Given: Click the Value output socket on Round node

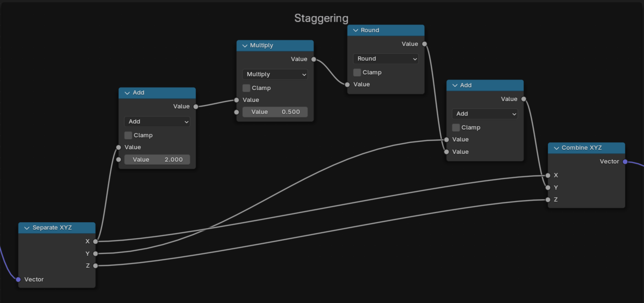Looking at the screenshot, I should click(x=424, y=44).
